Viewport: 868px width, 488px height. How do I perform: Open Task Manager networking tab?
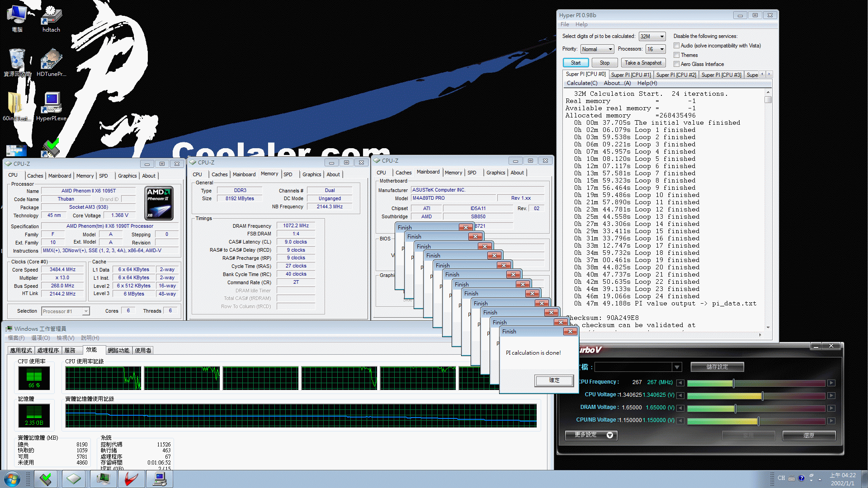point(118,350)
